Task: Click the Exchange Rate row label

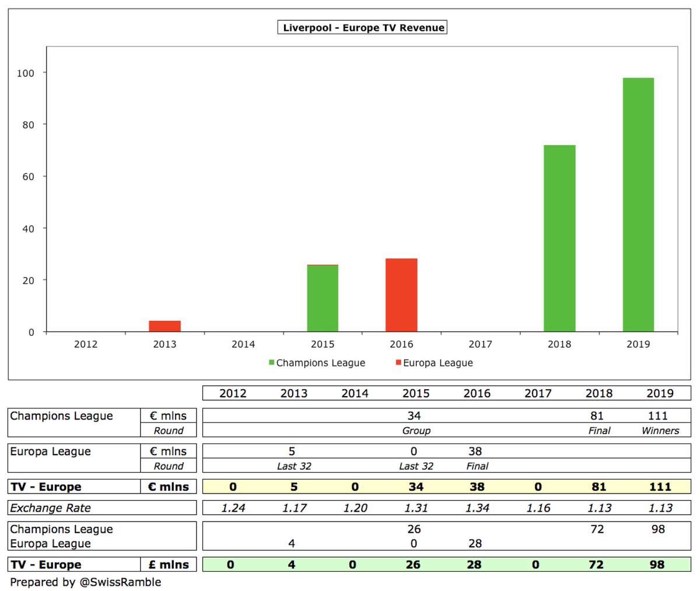Action: pos(51,508)
